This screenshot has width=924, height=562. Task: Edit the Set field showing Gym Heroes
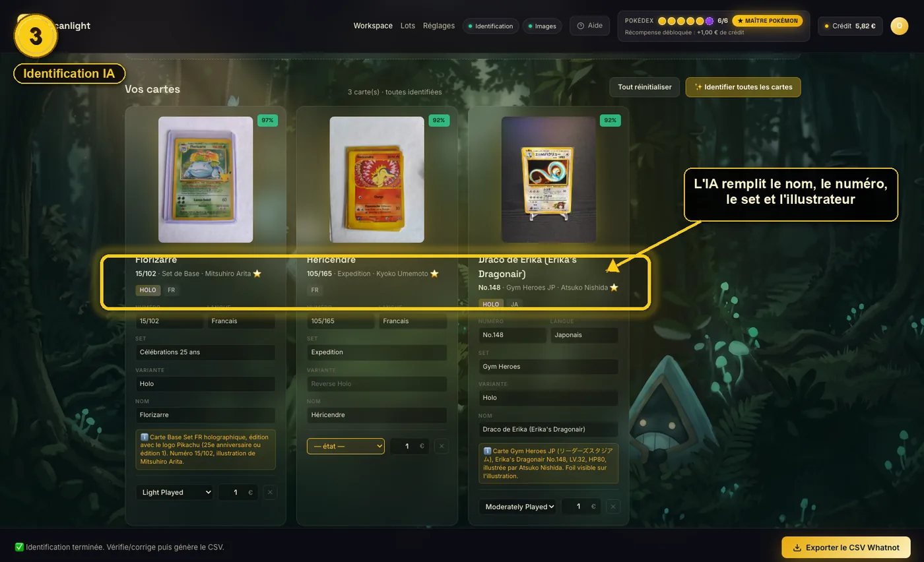[548, 367]
